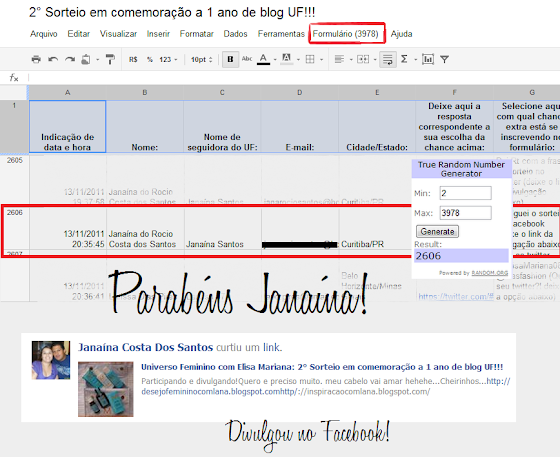Click the 'Nome:' header cell
The width and height of the screenshot is (560, 457).
pos(145,127)
